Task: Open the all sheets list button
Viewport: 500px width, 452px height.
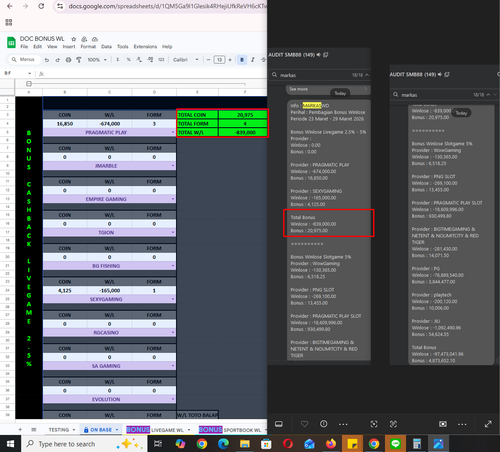Action: pyautogui.click(x=34, y=429)
